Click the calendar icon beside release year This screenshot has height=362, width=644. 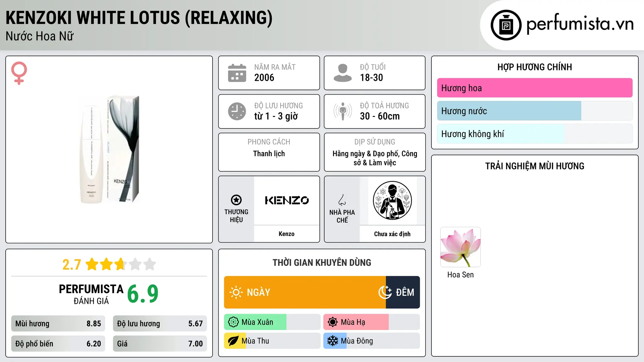pyautogui.click(x=237, y=73)
